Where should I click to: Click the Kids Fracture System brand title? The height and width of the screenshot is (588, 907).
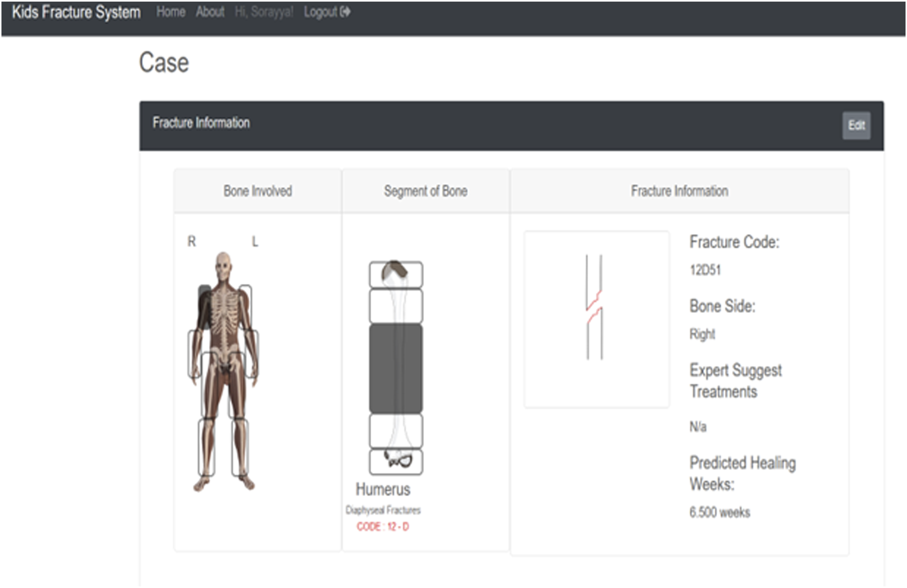pyautogui.click(x=77, y=12)
